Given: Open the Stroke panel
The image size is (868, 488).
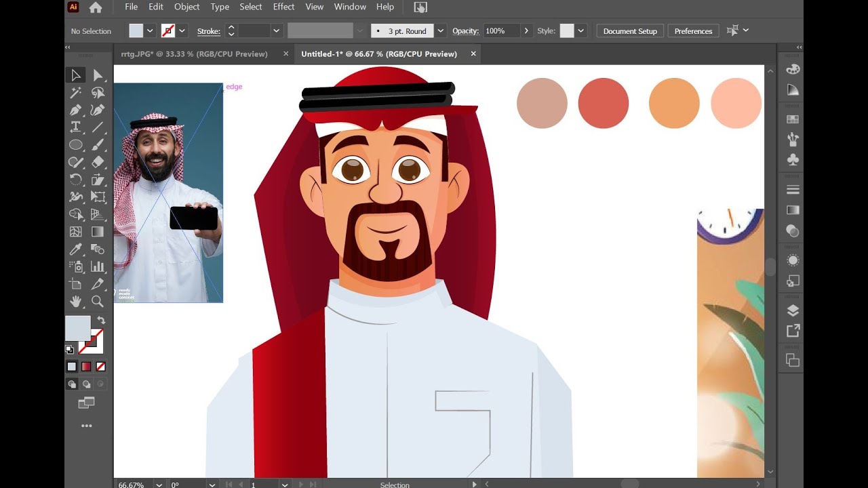Looking at the screenshot, I should pyautogui.click(x=793, y=190).
